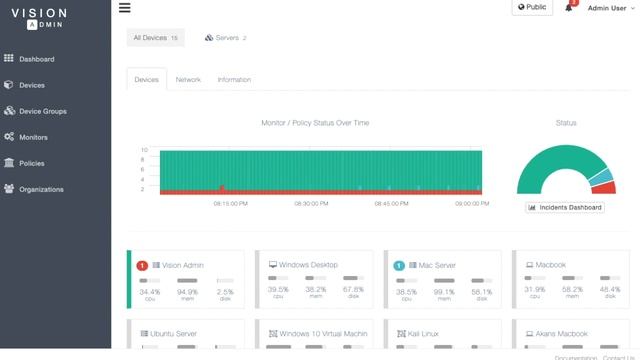Open the Windows Desktop device card
This screenshot has width=640, height=360.
314,279
